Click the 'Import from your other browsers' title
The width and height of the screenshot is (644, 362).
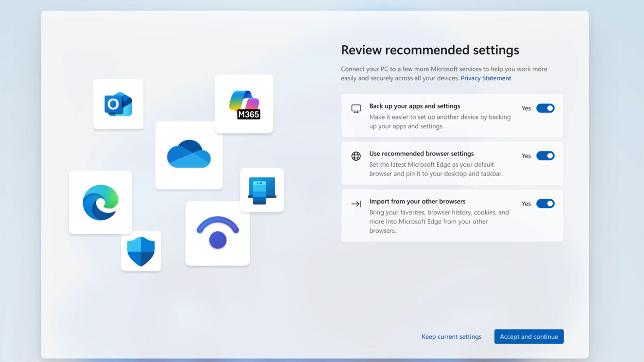(x=417, y=201)
